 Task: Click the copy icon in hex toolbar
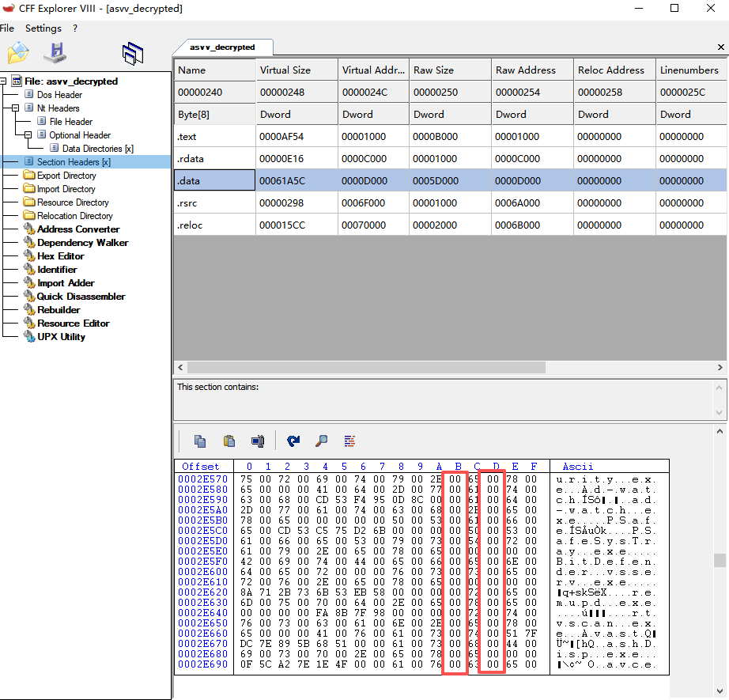[x=200, y=441]
